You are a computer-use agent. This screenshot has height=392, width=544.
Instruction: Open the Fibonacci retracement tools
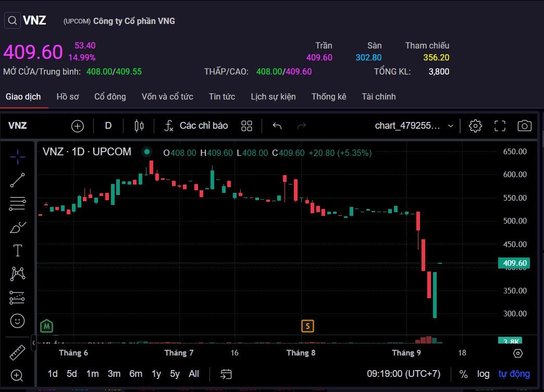coord(17,204)
